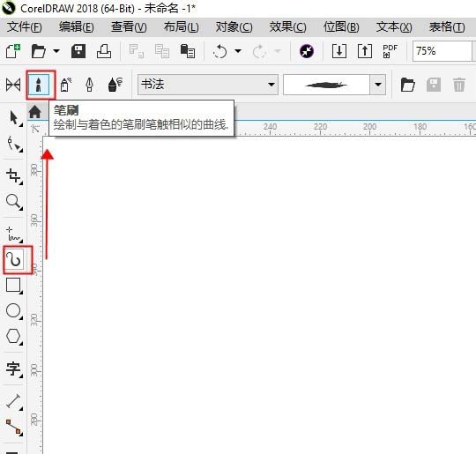Browse brushstrokes with the folder icon
Image resolution: width=476 pixels, height=454 pixels.
coord(408,85)
